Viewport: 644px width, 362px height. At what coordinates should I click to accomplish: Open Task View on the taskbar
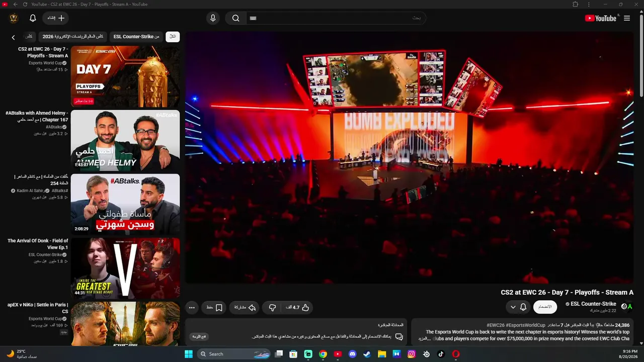(x=279, y=354)
